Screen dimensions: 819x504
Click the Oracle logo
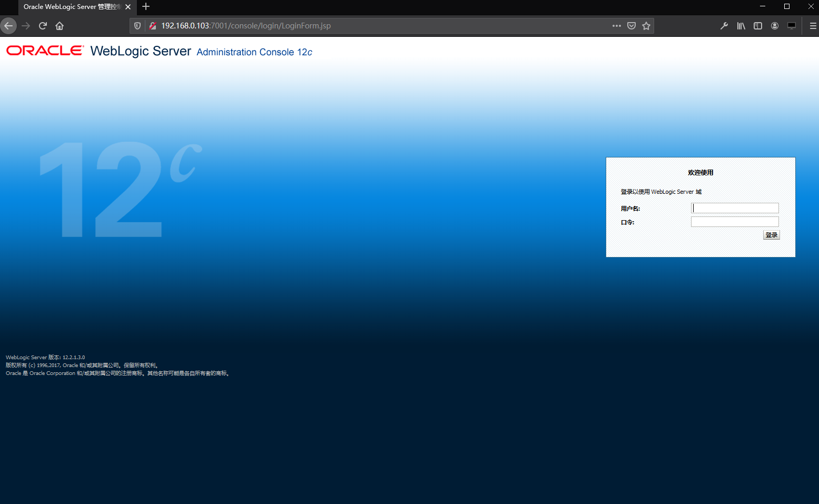pos(45,51)
